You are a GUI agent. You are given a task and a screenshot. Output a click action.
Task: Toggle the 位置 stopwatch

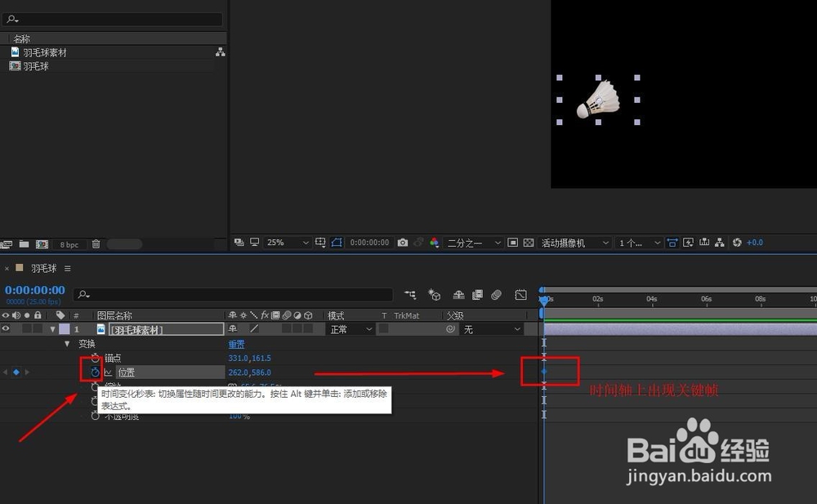95,372
